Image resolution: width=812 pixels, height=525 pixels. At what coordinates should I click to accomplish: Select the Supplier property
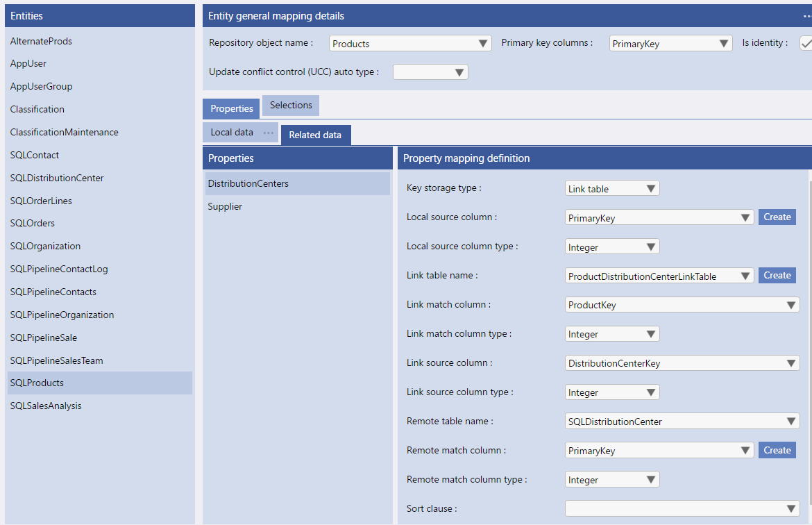[x=297, y=206]
